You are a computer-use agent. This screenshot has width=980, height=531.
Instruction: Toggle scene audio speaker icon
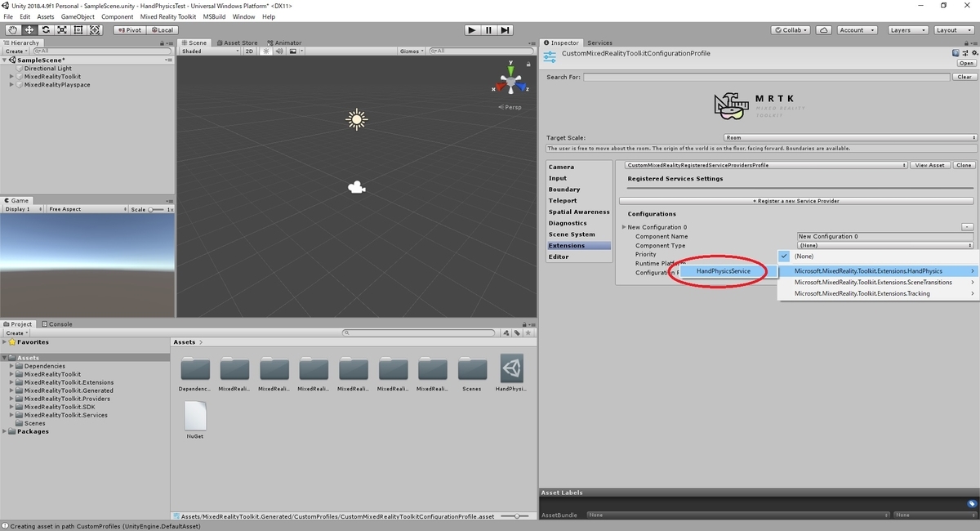[x=279, y=51]
